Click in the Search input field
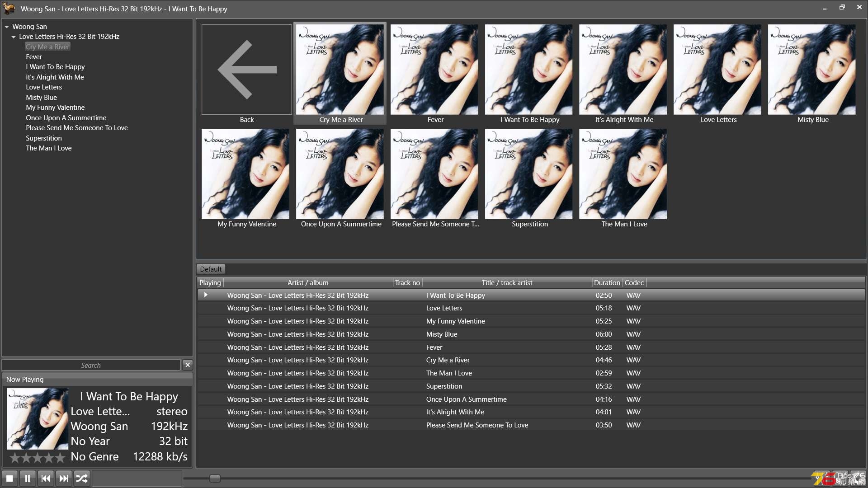This screenshot has height=488, width=868. pyautogui.click(x=91, y=365)
